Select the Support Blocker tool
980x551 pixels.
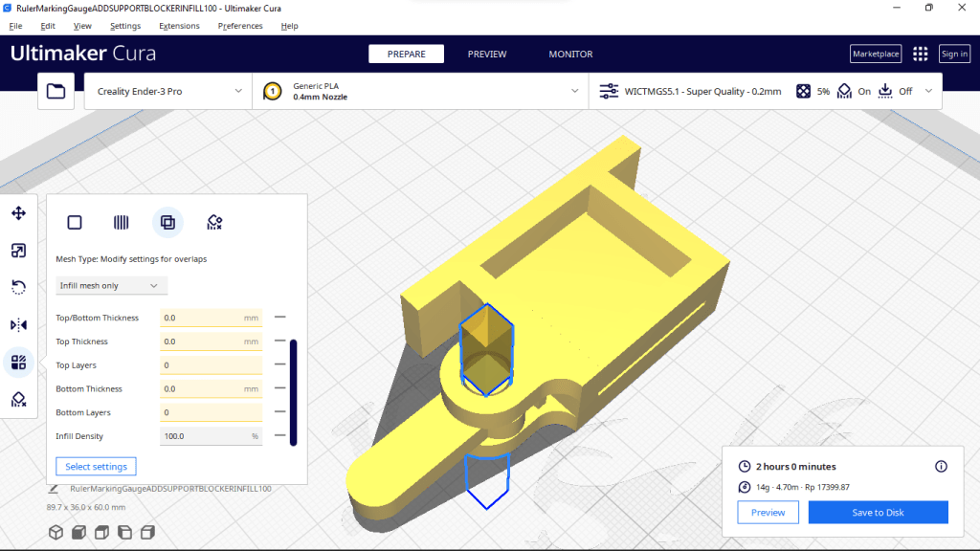point(19,399)
